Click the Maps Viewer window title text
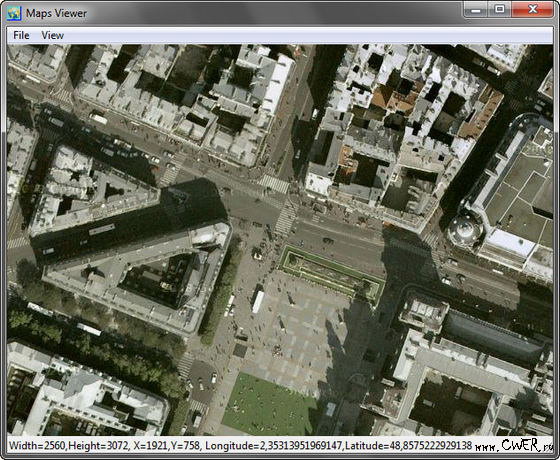 click(x=56, y=14)
